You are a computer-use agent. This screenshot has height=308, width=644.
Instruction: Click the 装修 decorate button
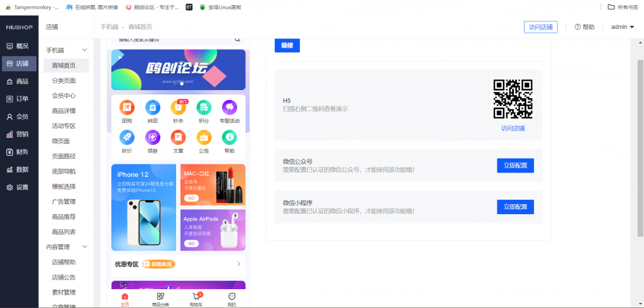coord(287,45)
